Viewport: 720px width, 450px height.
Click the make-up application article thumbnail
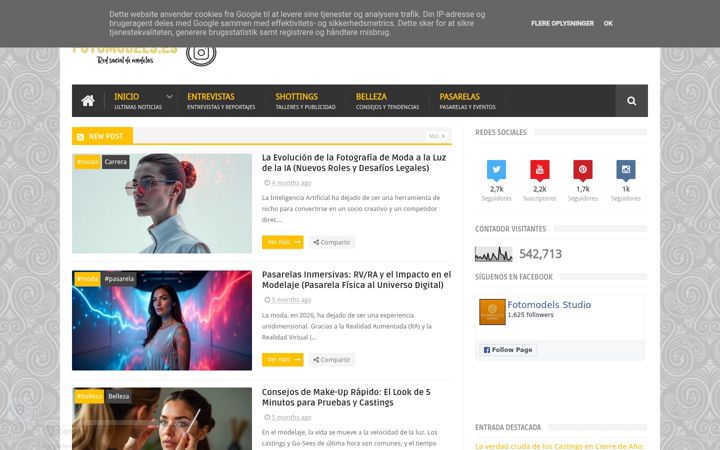pyautogui.click(x=162, y=419)
